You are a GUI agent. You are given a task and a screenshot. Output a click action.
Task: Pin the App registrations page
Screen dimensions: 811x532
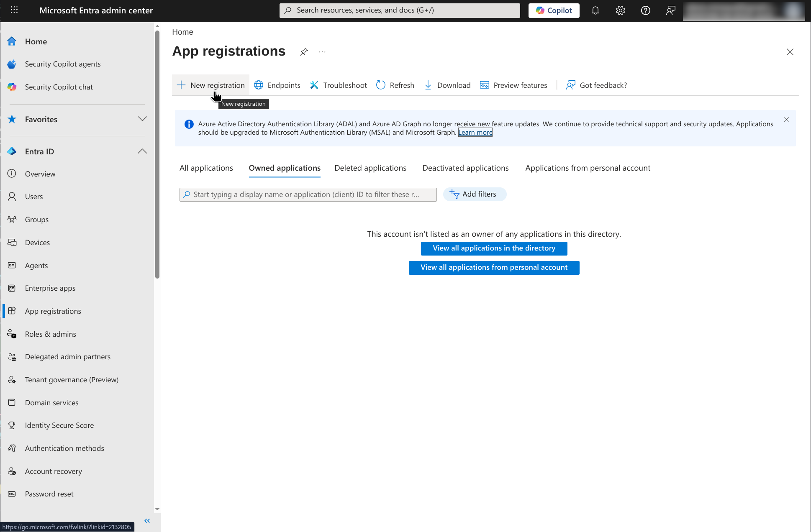pos(304,52)
